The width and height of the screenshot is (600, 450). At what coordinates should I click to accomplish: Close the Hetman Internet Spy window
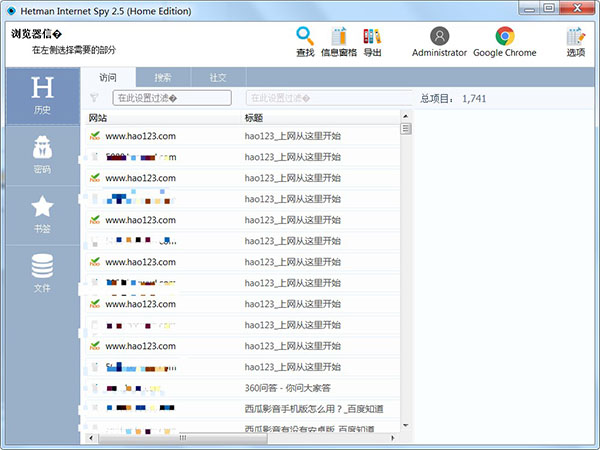coord(577,8)
